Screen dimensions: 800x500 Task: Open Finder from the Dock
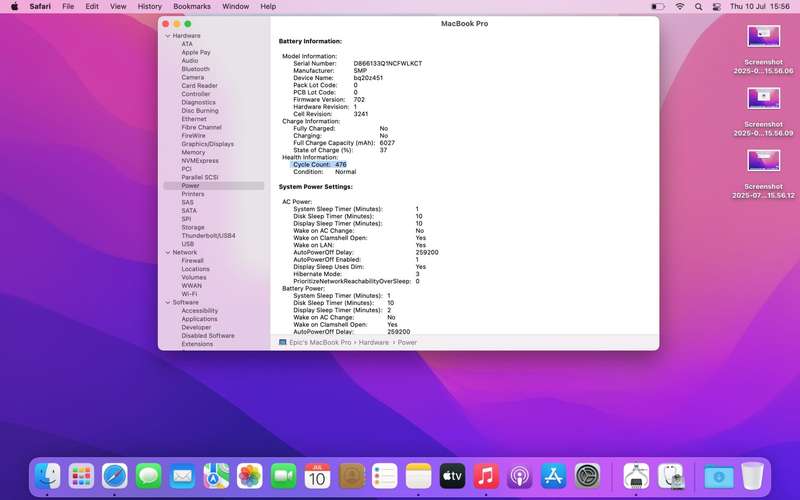tap(47, 476)
